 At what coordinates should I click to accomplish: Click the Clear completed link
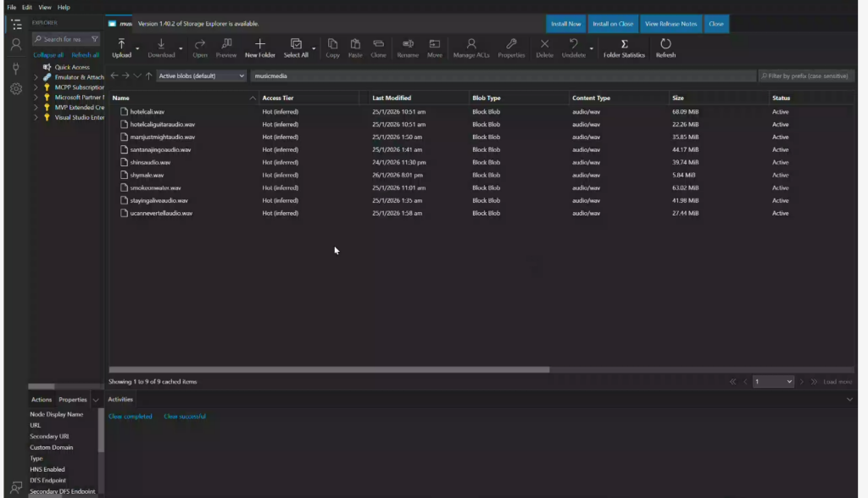point(131,417)
